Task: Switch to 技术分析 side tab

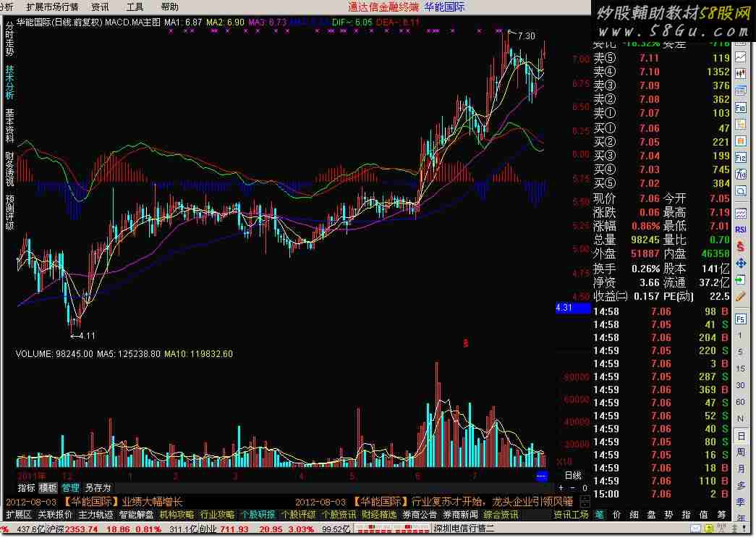Action: pyautogui.click(x=9, y=82)
